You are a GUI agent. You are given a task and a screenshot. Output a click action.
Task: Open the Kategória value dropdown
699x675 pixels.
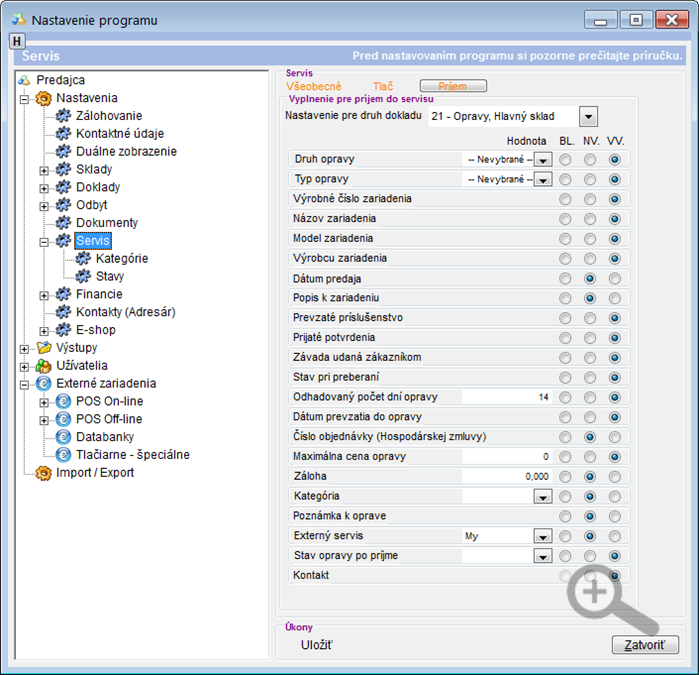[x=543, y=496]
